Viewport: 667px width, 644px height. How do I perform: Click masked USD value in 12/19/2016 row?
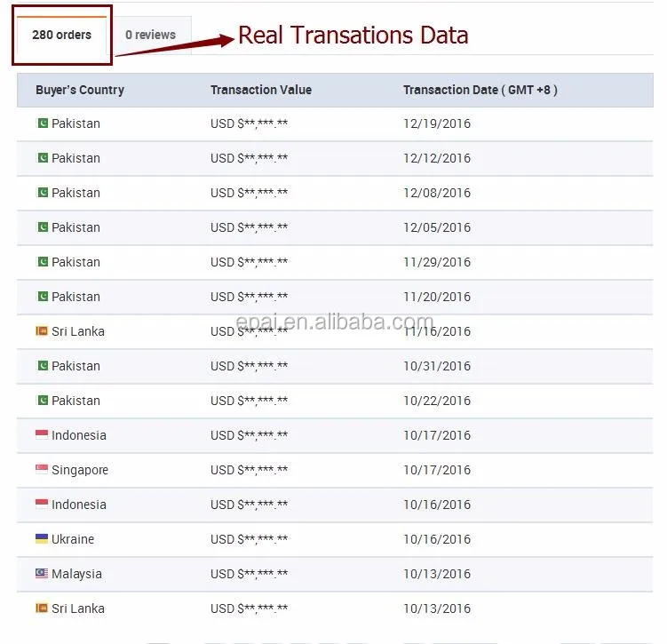(250, 123)
